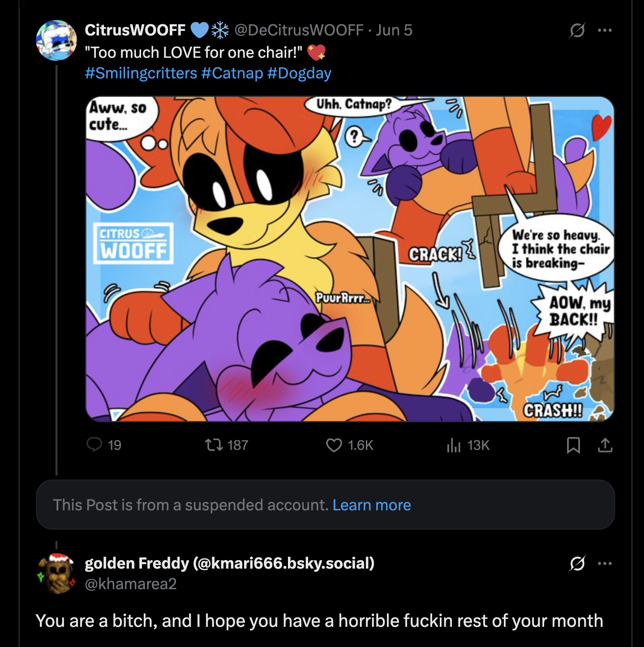View post analytics showing 13K views
The image size is (644, 647).
pyautogui.click(x=454, y=445)
